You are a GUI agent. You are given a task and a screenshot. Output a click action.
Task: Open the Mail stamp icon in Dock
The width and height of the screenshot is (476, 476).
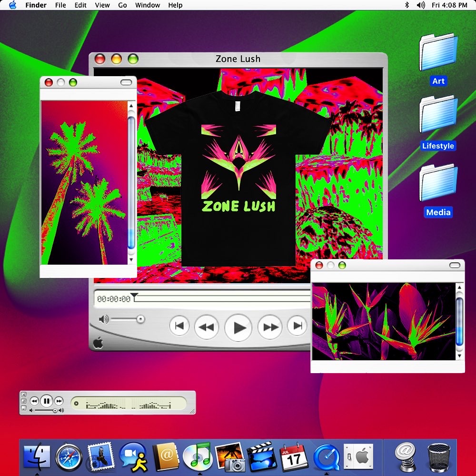(x=100, y=456)
